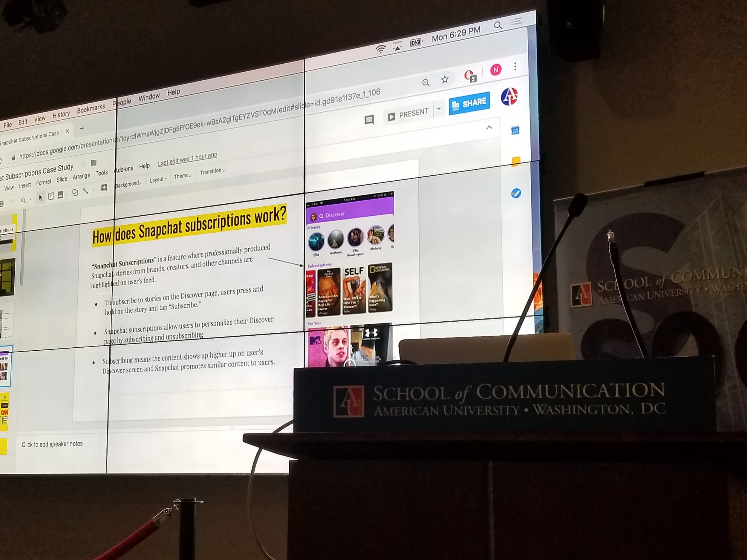The width and height of the screenshot is (747, 560).
Task: Close the Snapchat Subscriptions Case tab
Action: point(67,131)
